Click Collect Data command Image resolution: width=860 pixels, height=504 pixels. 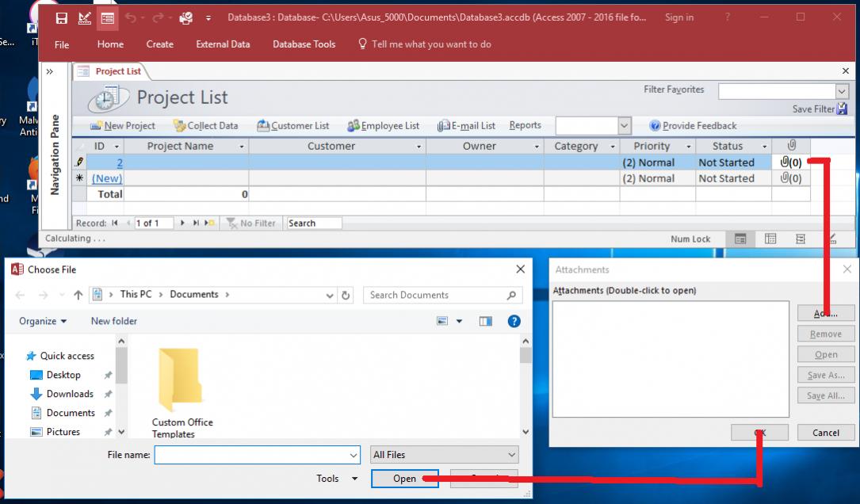tap(205, 125)
